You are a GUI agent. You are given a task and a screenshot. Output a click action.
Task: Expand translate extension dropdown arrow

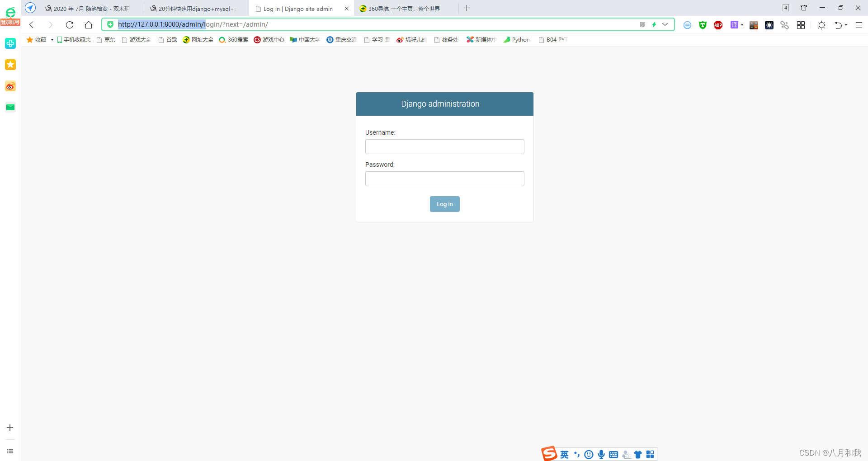742,25
